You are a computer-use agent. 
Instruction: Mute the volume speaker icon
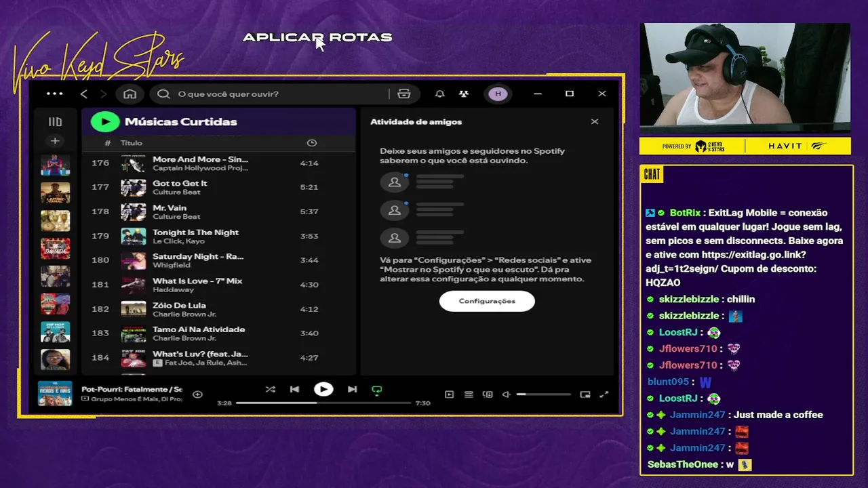(x=506, y=394)
